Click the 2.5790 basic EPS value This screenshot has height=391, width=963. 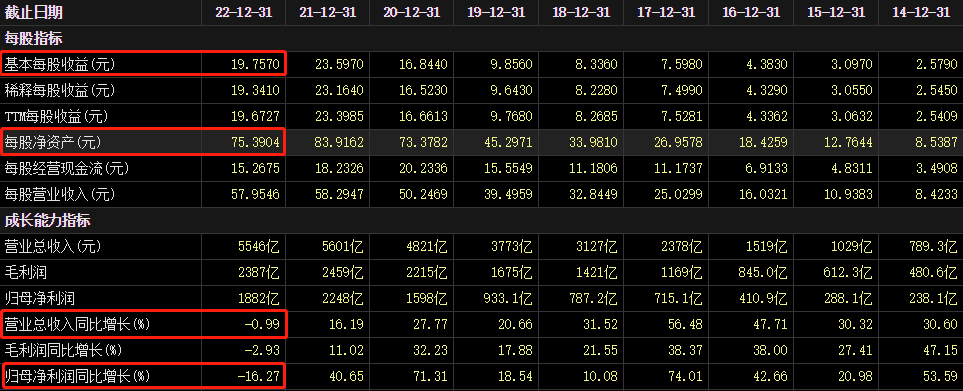point(937,64)
